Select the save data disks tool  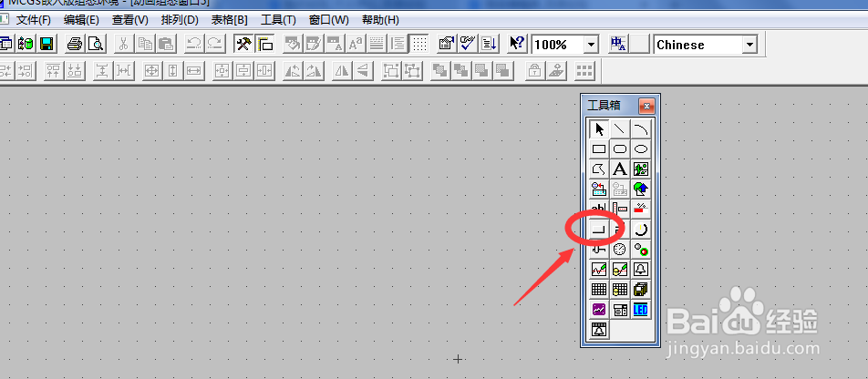(x=640, y=290)
